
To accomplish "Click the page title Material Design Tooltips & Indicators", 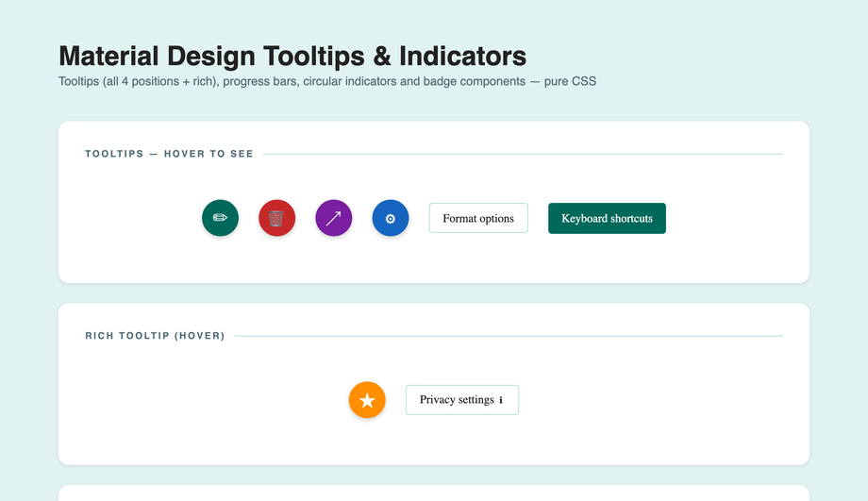I will (292, 56).
